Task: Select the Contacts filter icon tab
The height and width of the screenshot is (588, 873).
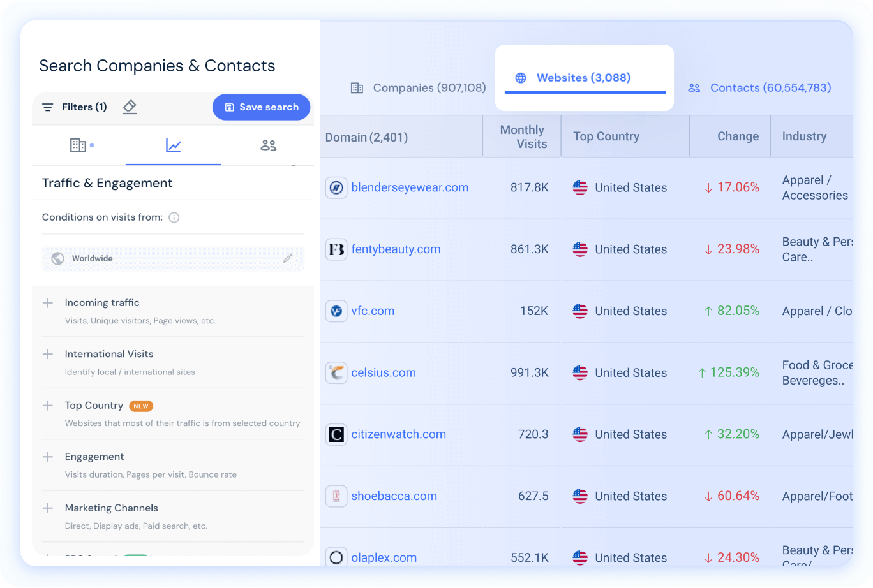Action: (268, 145)
